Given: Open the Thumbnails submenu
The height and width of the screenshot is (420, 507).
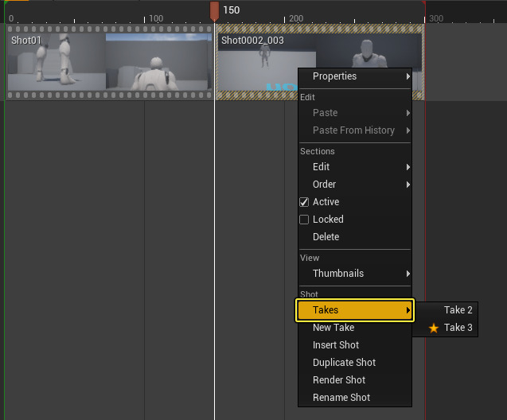Looking at the screenshot, I should [355, 274].
